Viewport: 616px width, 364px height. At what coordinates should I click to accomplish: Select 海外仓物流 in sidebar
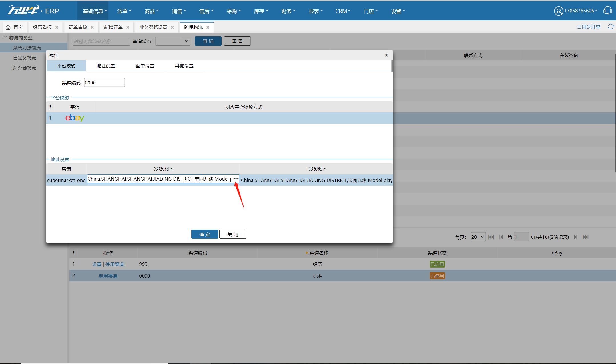coord(25,68)
